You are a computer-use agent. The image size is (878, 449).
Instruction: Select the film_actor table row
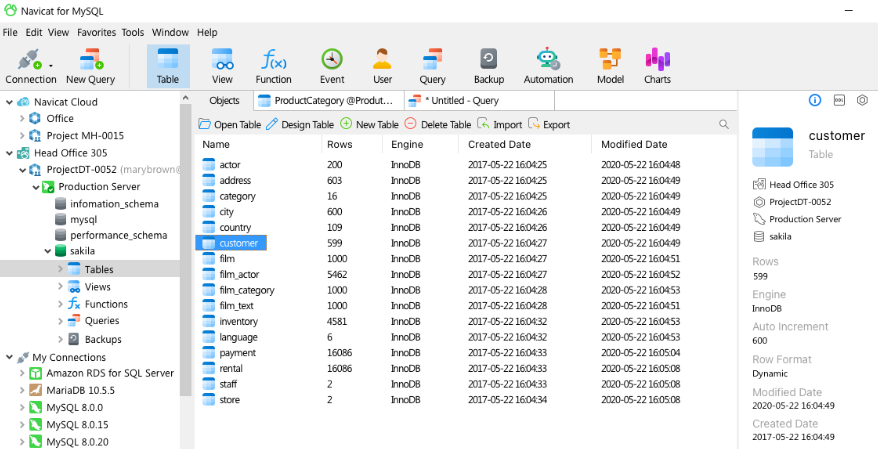[239, 275]
